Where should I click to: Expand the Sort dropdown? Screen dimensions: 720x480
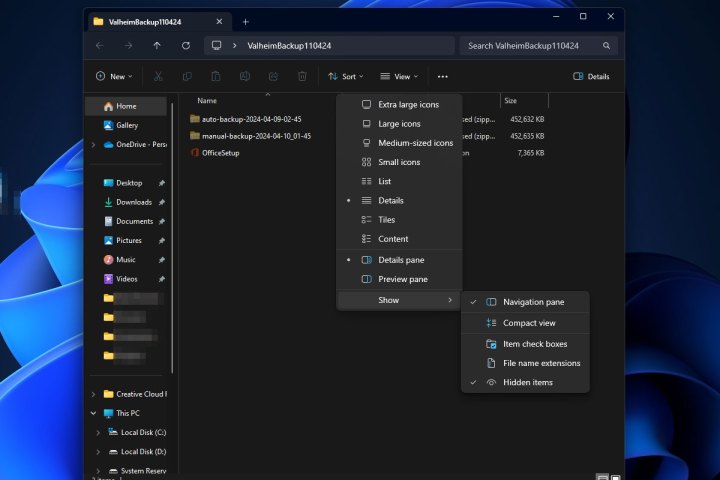pos(345,76)
